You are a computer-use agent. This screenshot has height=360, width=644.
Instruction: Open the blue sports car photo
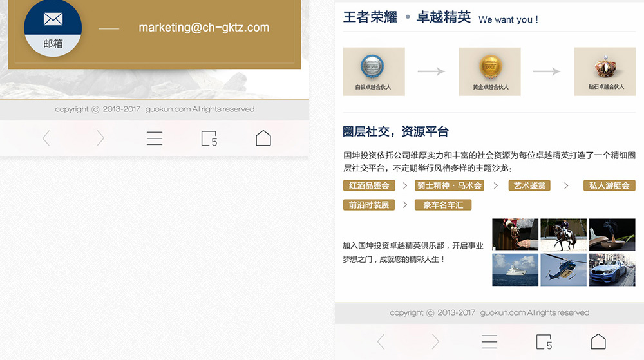tap(612, 270)
